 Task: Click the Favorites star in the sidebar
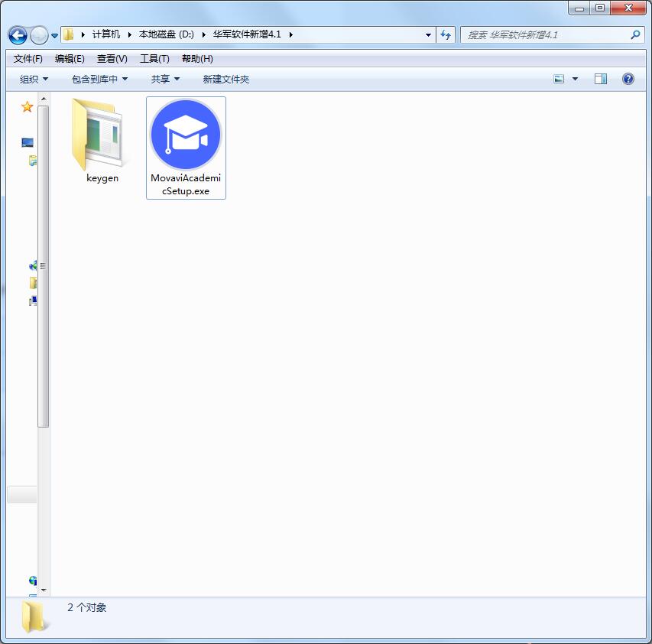point(28,107)
